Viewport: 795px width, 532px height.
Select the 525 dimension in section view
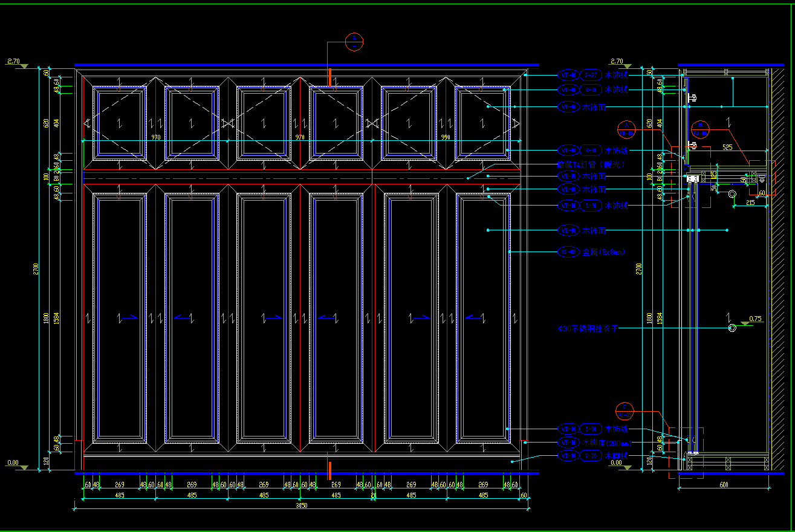tap(727, 147)
